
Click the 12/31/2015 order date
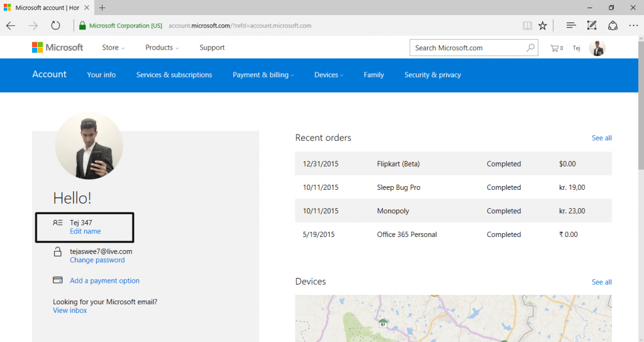coord(320,164)
